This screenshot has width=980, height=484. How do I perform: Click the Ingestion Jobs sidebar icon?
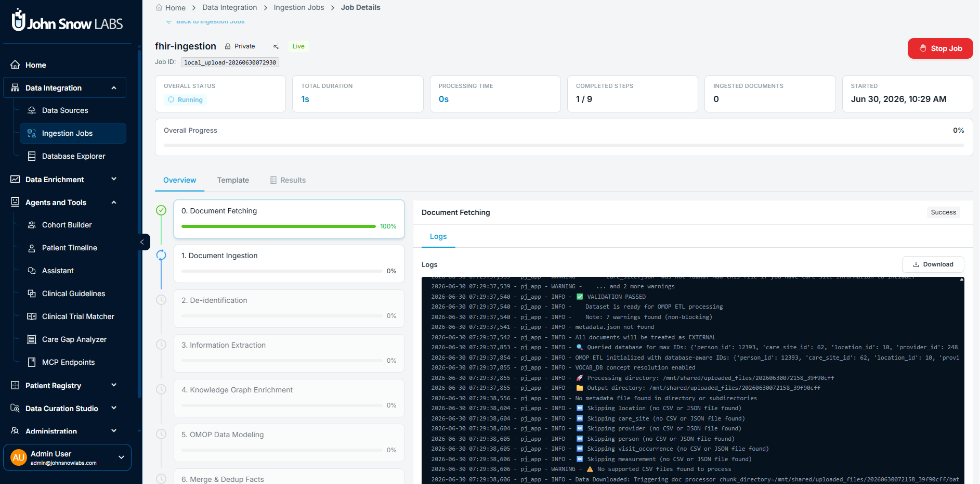click(x=32, y=133)
